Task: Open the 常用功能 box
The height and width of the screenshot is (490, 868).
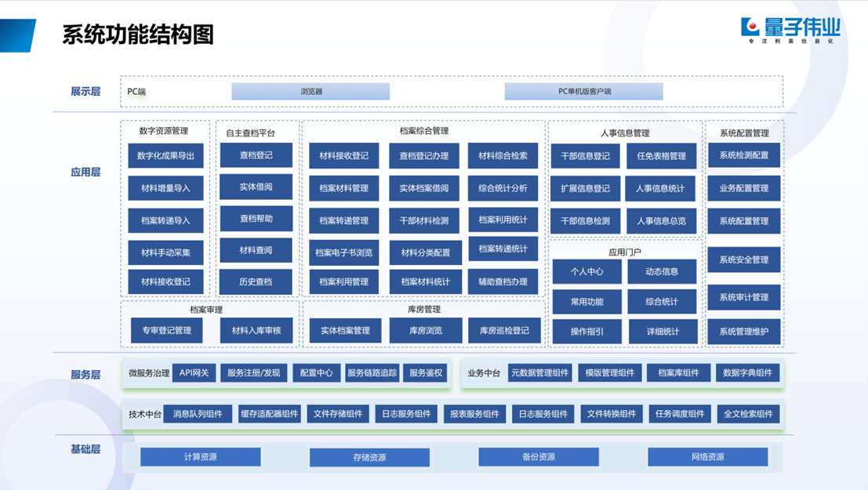Action: coord(587,302)
